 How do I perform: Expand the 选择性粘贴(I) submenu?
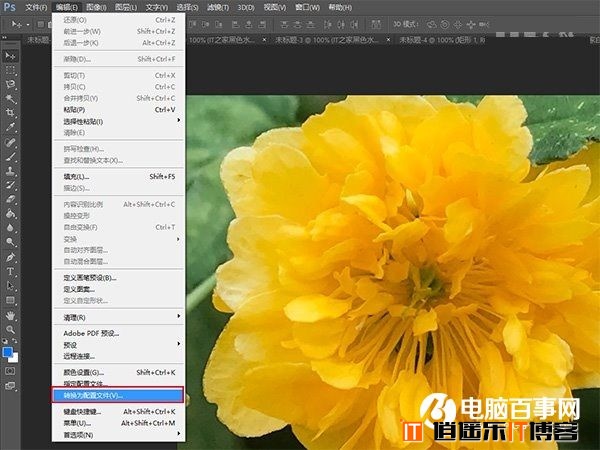(x=119, y=122)
